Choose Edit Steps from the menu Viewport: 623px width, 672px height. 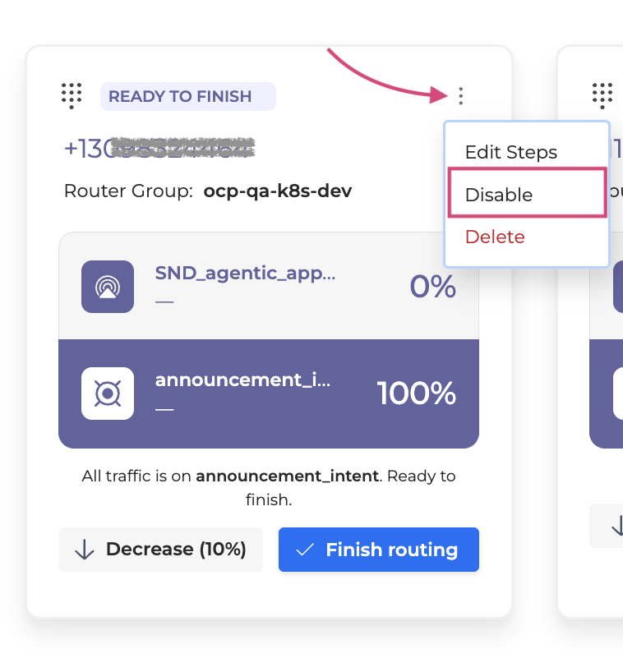click(x=511, y=152)
